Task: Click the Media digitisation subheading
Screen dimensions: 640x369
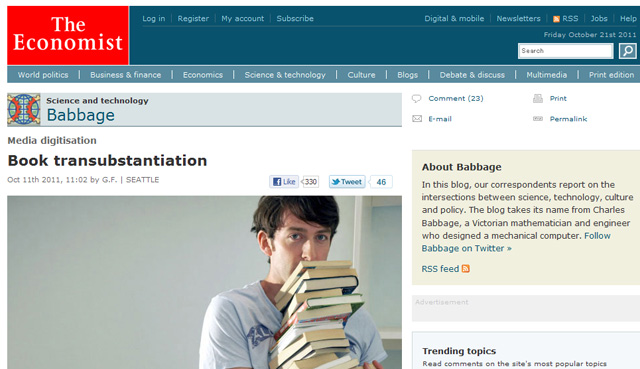Action: (52, 140)
